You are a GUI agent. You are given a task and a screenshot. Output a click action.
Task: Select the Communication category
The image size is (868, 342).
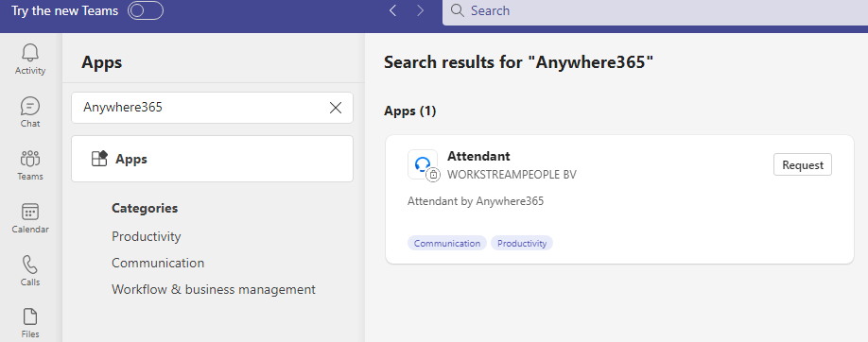(158, 263)
